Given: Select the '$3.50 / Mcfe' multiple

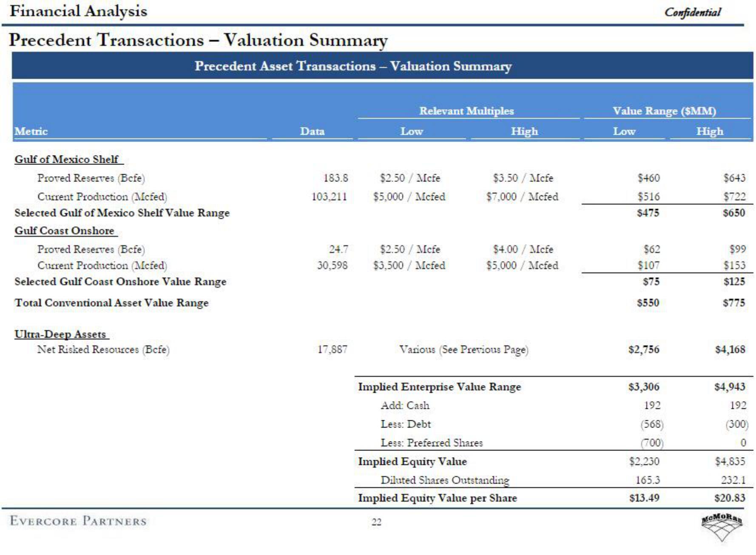Looking at the screenshot, I should point(523,178).
